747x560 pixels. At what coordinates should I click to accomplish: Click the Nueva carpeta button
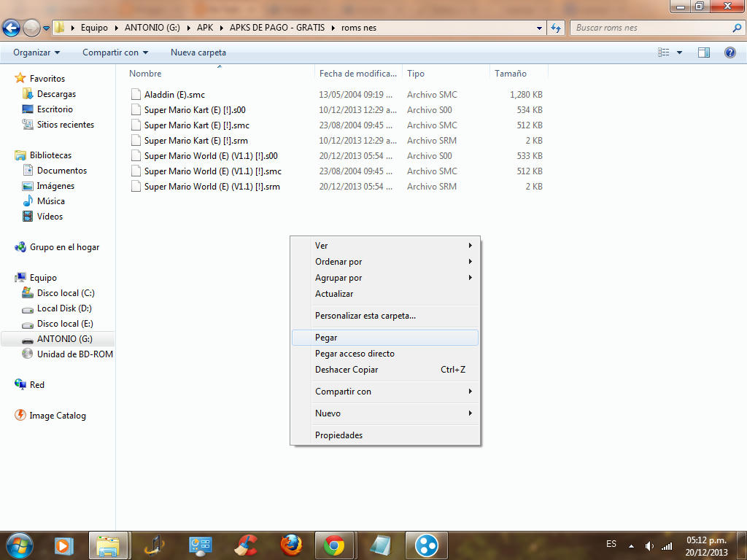[198, 52]
